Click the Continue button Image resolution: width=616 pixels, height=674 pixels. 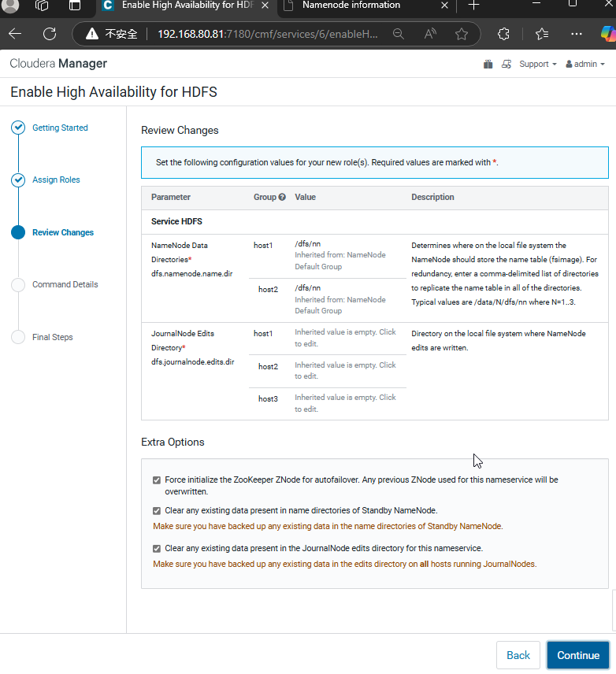[x=577, y=655]
